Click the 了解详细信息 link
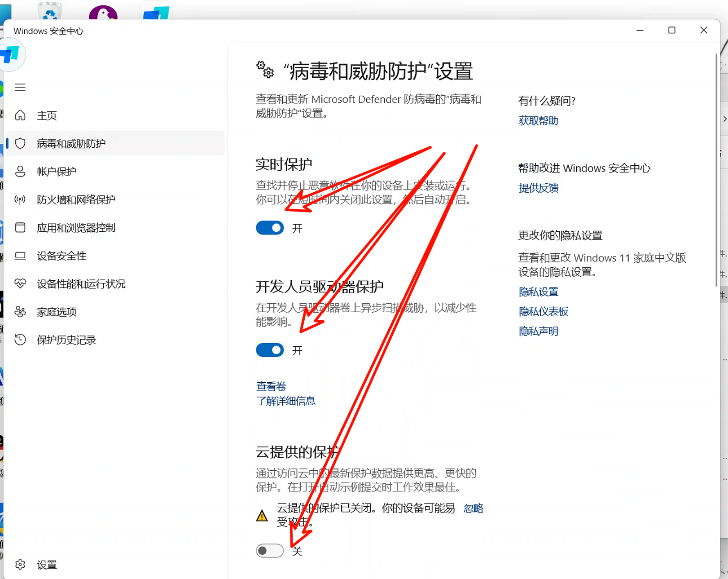This screenshot has width=728, height=579. [286, 401]
